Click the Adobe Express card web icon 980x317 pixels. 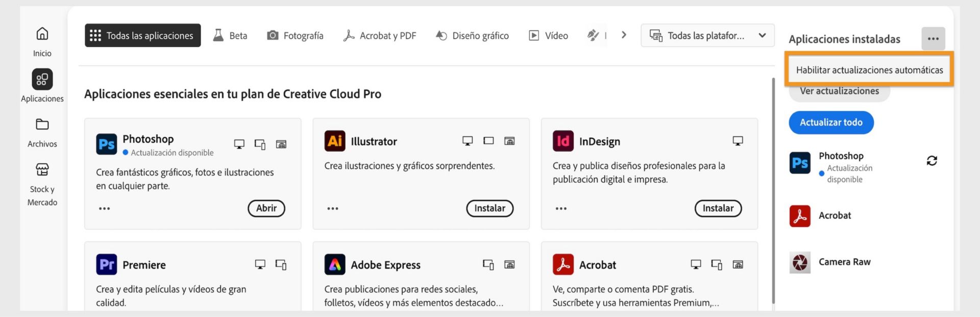click(x=509, y=264)
